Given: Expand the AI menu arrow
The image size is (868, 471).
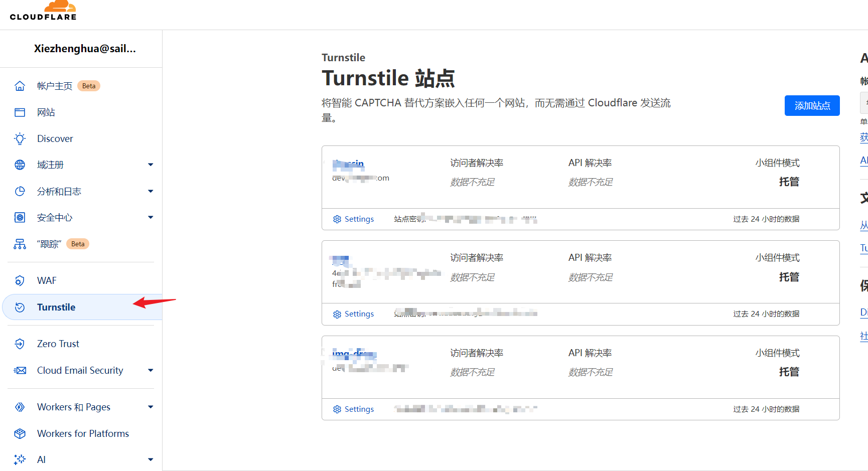Looking at the screenshot, I should pos(151,459).
